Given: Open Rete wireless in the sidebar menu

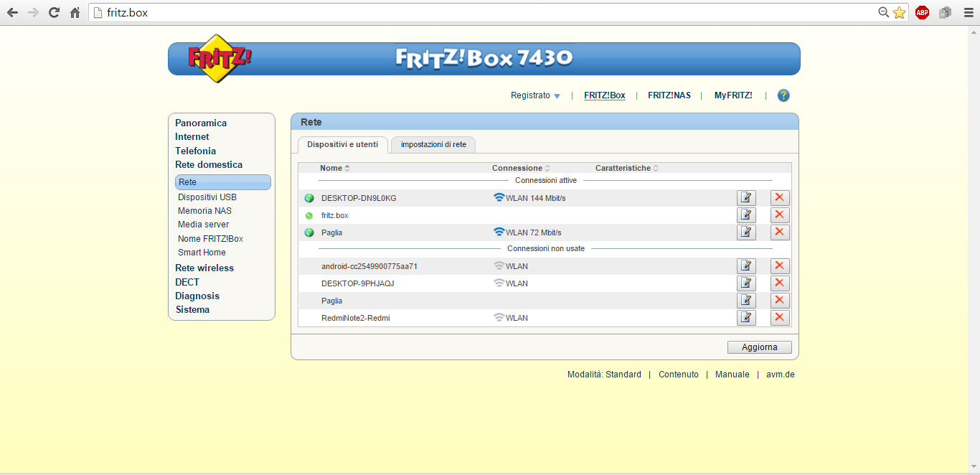Looking at the screenshot, I should [x=204, y=268].
